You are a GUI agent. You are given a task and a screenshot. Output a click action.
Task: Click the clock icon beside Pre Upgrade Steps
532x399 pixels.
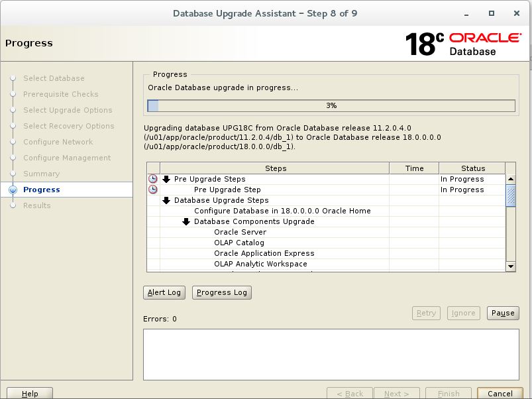click(153, 179)
